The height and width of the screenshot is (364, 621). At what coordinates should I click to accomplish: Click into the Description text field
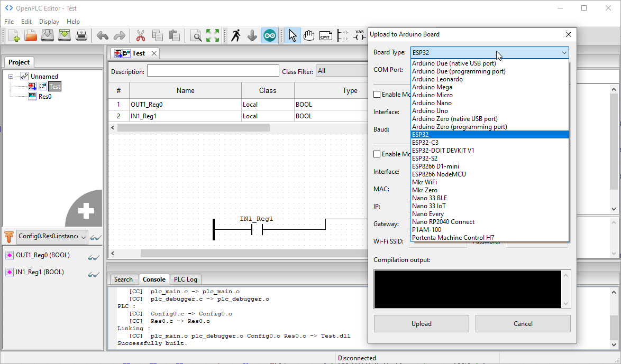pyautogui.click(x=213, y=71)
